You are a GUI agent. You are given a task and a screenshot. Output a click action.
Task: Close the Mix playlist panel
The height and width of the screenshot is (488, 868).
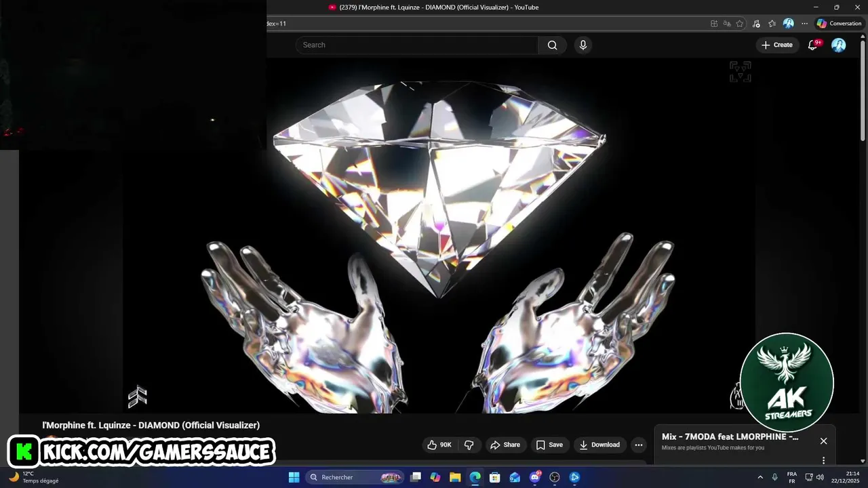[823, 441]
